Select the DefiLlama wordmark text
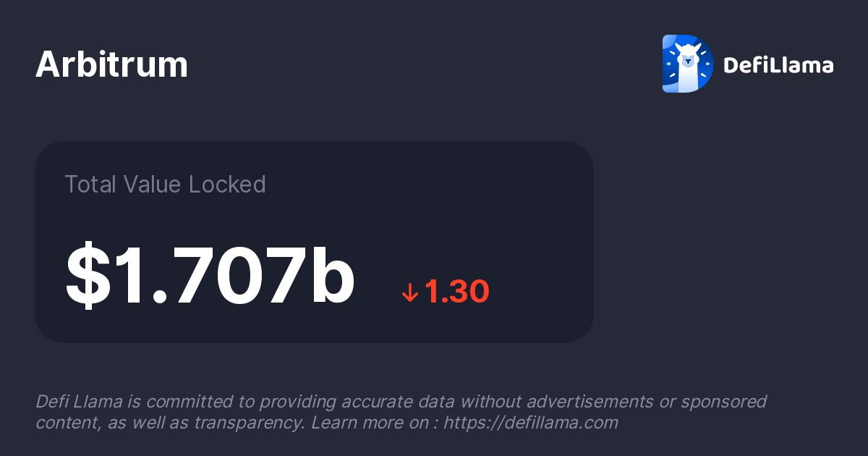The image size is (868, 456). click(x=778, y=66)
